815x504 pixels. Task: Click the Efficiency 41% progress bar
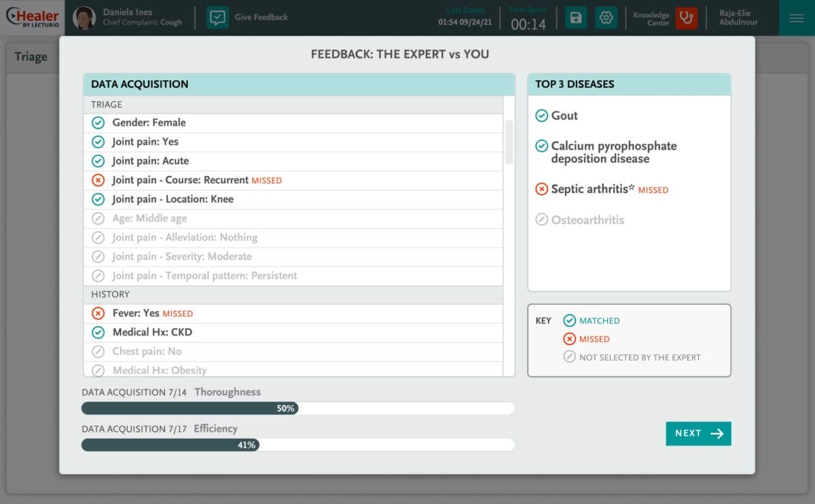pyautogui.click(x=297, y=445)
